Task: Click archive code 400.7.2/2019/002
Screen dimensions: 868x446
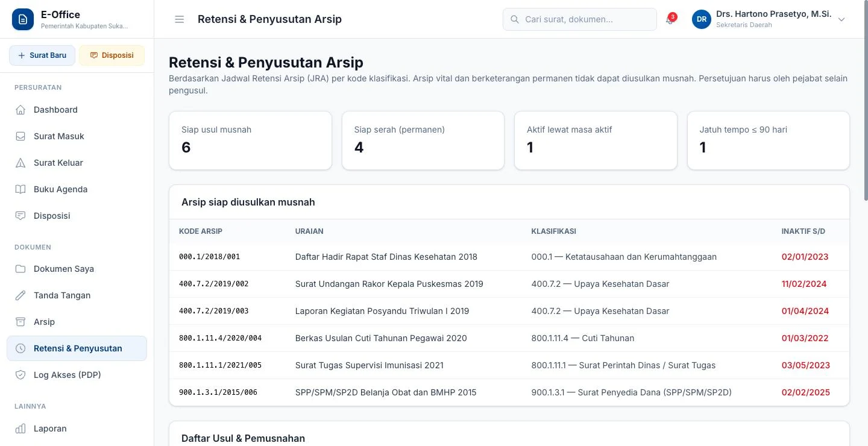Action: [214, 284]
